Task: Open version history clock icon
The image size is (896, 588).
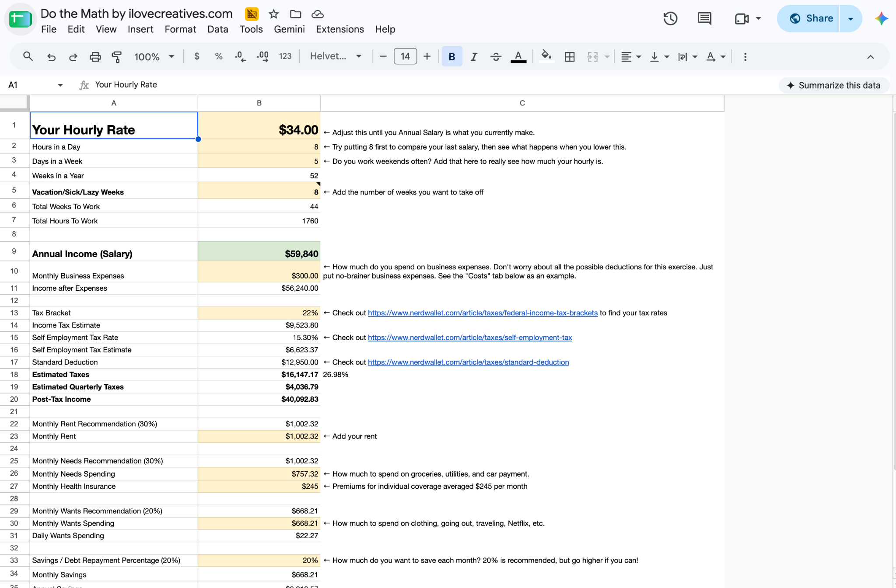Action: click(x=670, y=18)
